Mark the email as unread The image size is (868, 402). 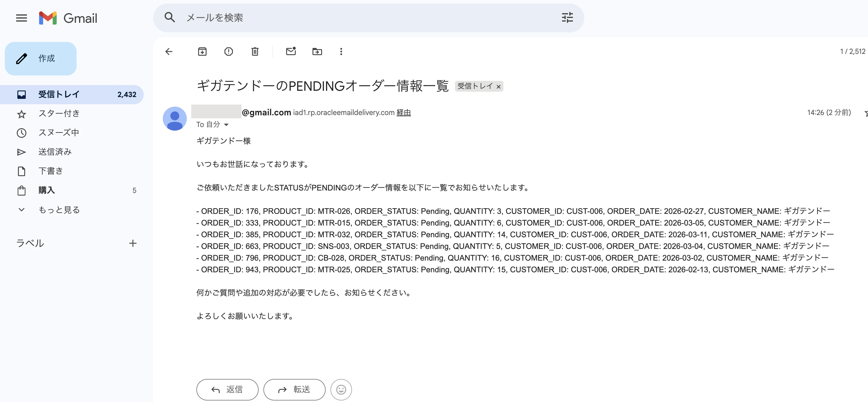point(290,52)
